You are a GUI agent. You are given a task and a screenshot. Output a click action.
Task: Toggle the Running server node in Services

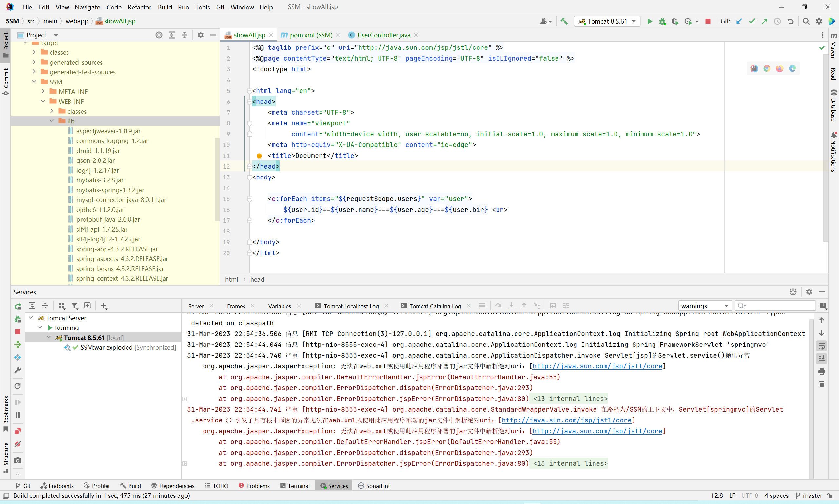coord(41,328)
